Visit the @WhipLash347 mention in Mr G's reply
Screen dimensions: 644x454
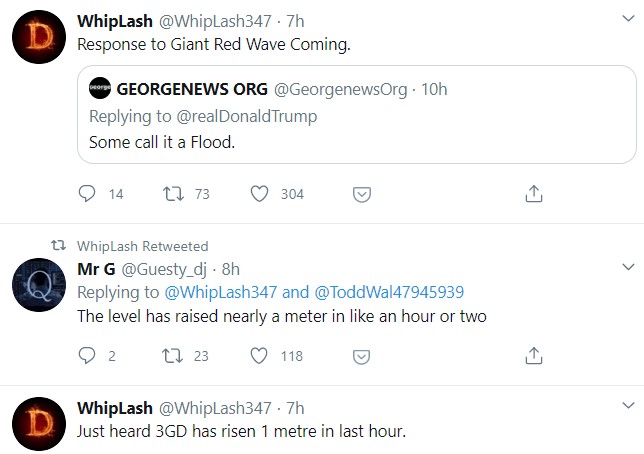pos(221,292)
